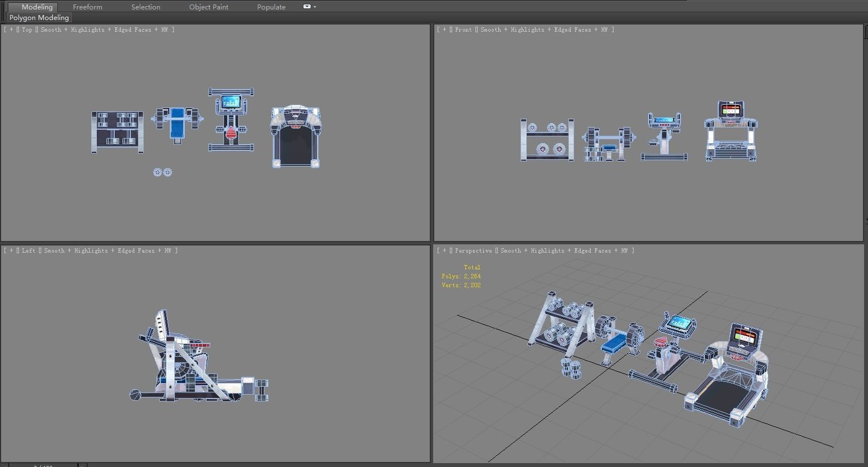This screenshot has width=868, height=467.
Task: Select the barbell bench in Front viewport
Action: tap(609, 145)
